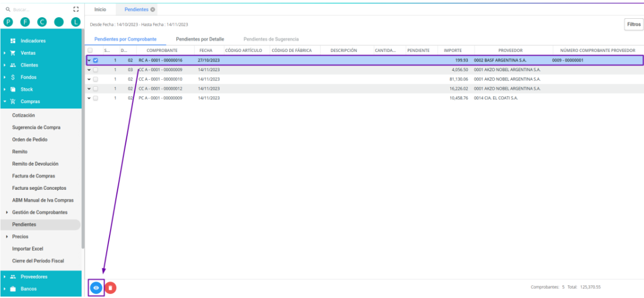Open Cierre del Período Fiscal
644x298 pixels.
tap(38, 261)
